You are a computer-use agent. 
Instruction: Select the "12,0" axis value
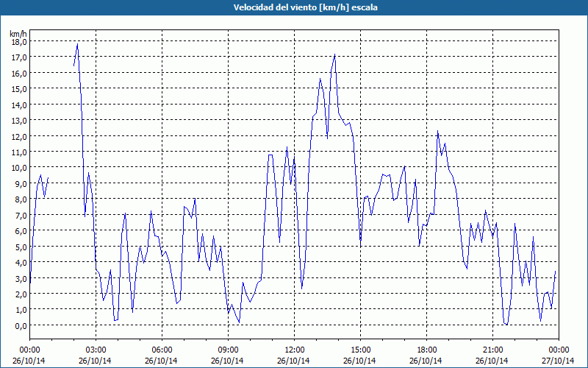(19, 136)
